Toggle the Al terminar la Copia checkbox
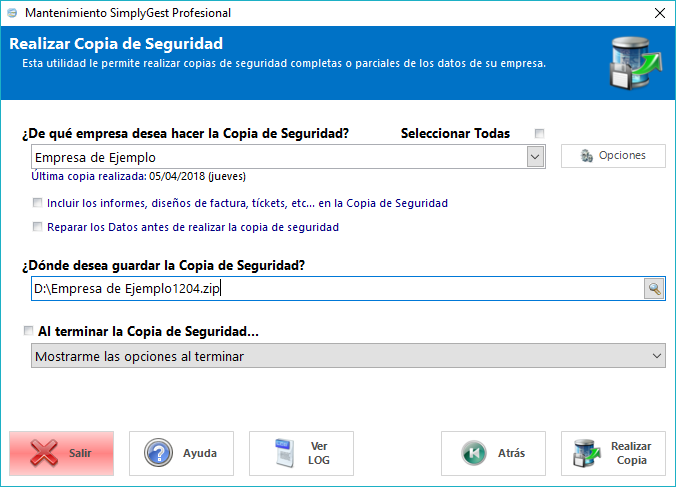 tap(28, 331)
